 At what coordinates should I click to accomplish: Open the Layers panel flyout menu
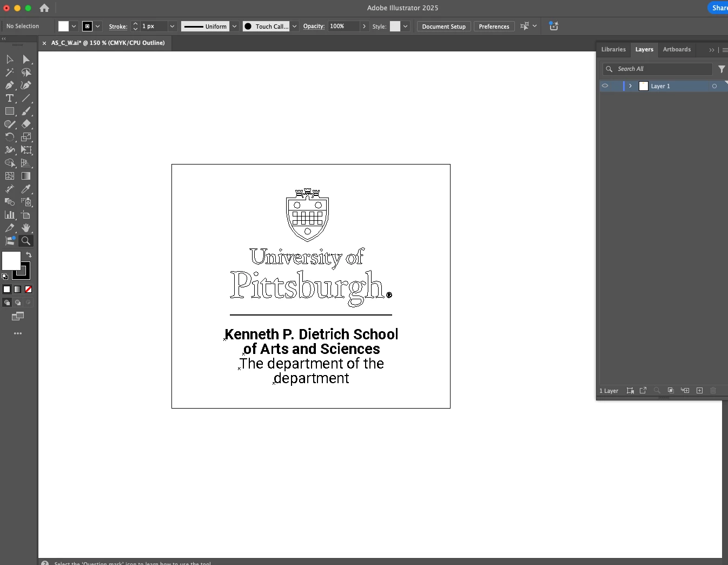725,50
